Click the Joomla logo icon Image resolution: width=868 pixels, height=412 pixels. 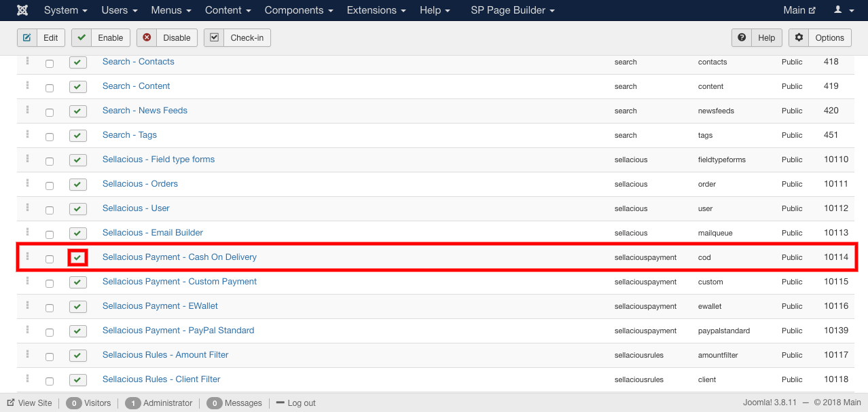point(22,10)
